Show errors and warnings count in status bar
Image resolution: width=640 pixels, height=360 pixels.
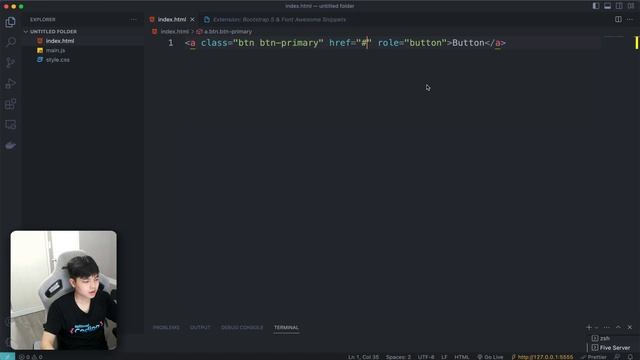pyautogui.click(x=31, y=357)
